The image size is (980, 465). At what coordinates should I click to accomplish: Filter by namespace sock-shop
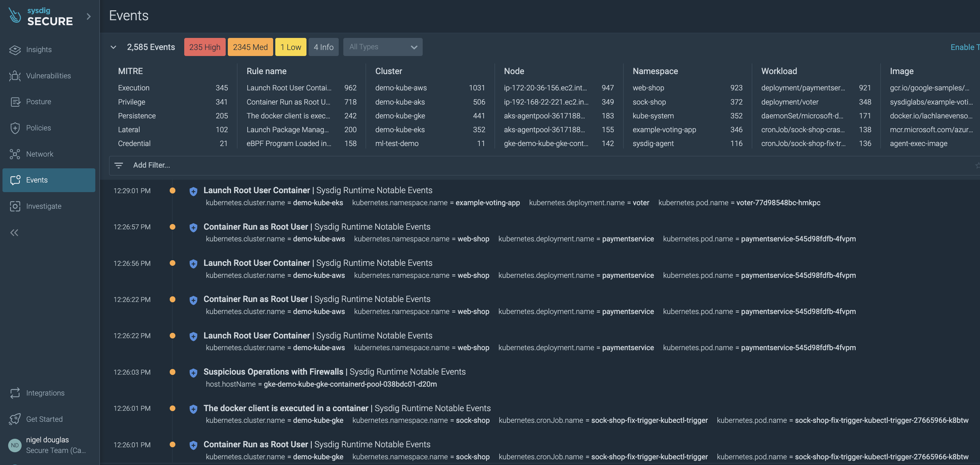[x=687, y=102]
